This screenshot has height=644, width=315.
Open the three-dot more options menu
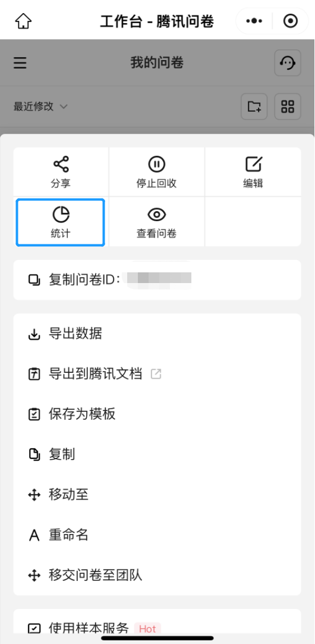254,21
